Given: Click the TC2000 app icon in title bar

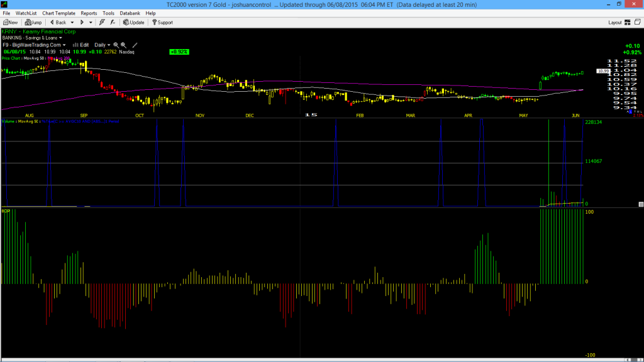Looking at the screenshot, I should (4, 4).
